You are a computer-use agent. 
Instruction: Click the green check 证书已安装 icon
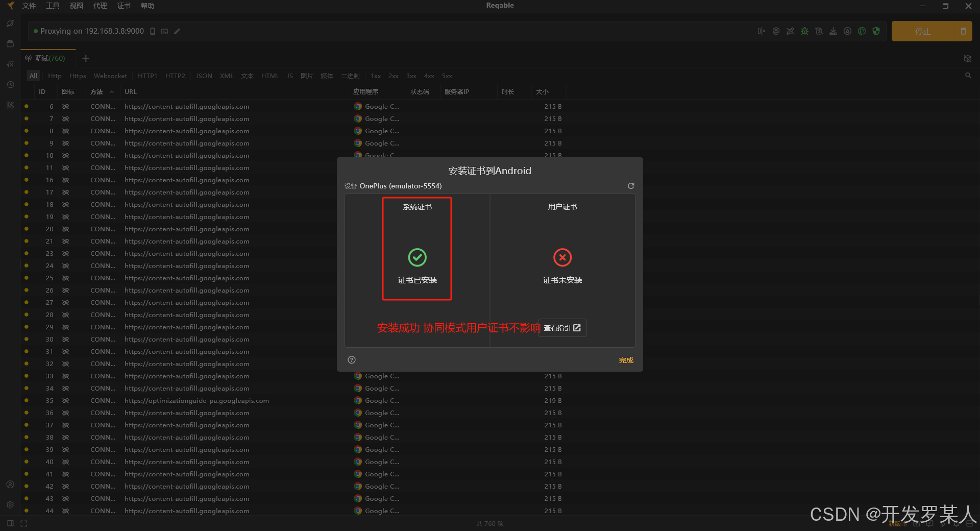pos(417,257)
